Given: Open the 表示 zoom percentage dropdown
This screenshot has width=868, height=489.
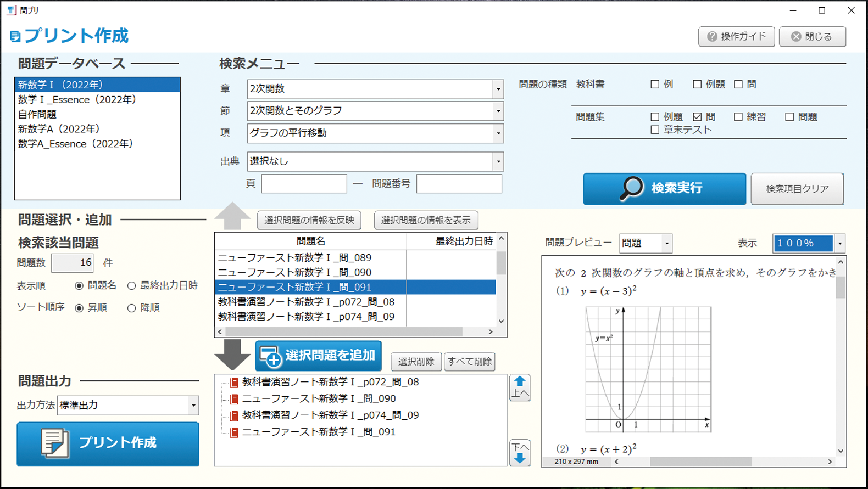Looking at the screenshot, I should click(x=839, y=243).
